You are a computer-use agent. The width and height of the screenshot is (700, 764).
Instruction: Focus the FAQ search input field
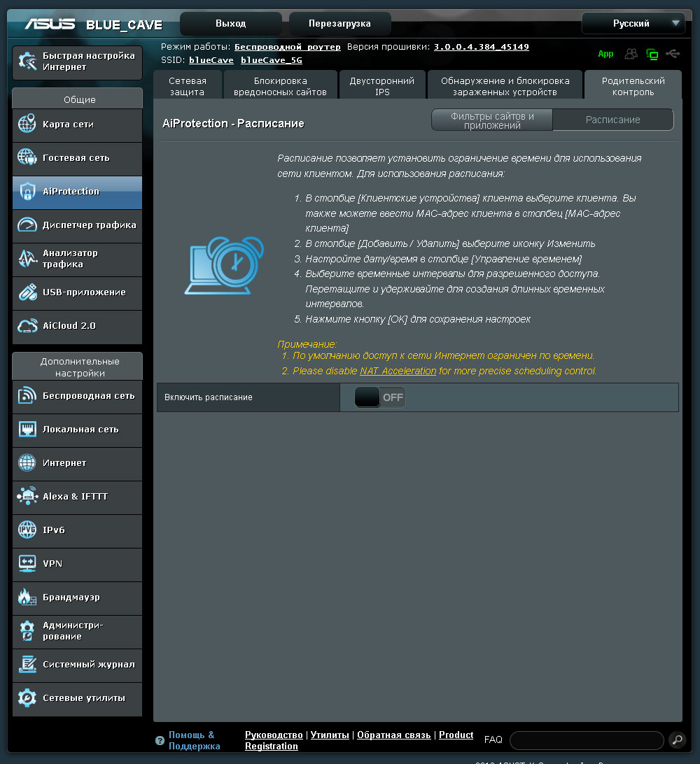tap(587, 740)
